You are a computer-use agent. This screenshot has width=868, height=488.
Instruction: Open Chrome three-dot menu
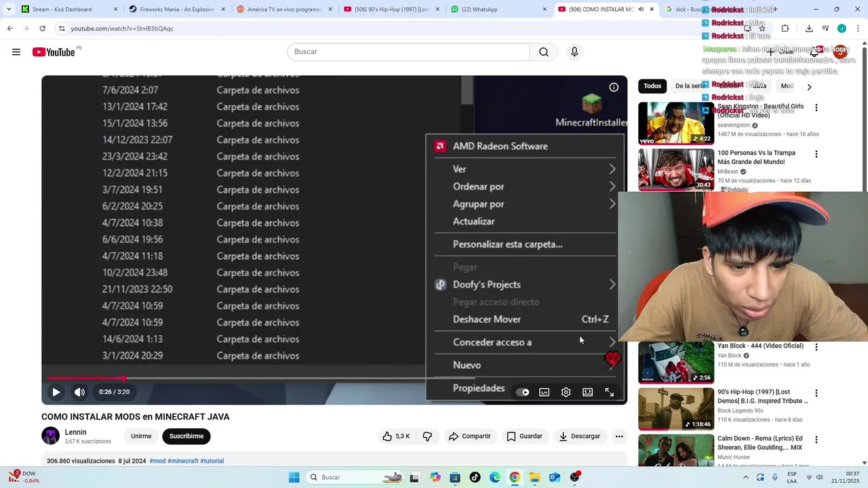click(x=859, y=28)
